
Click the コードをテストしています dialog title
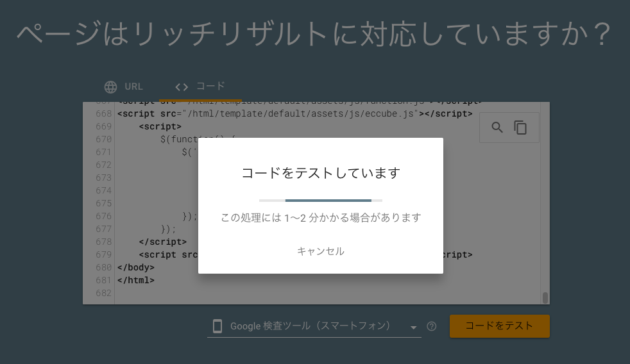(x=321, y=173)
